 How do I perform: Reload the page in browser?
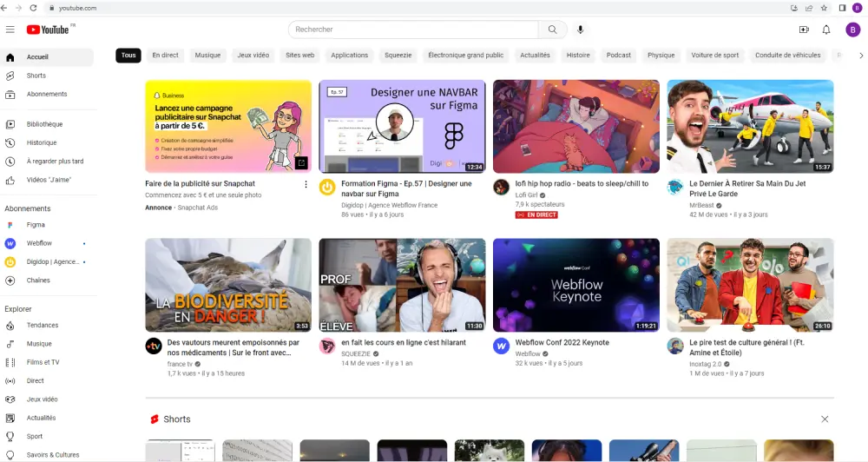pos(33,8)
